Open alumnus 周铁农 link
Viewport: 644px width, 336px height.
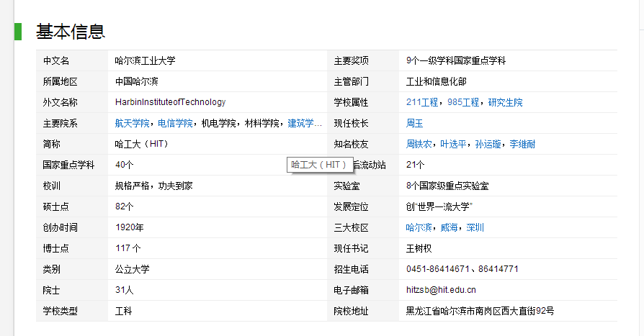tap(419, 144)
